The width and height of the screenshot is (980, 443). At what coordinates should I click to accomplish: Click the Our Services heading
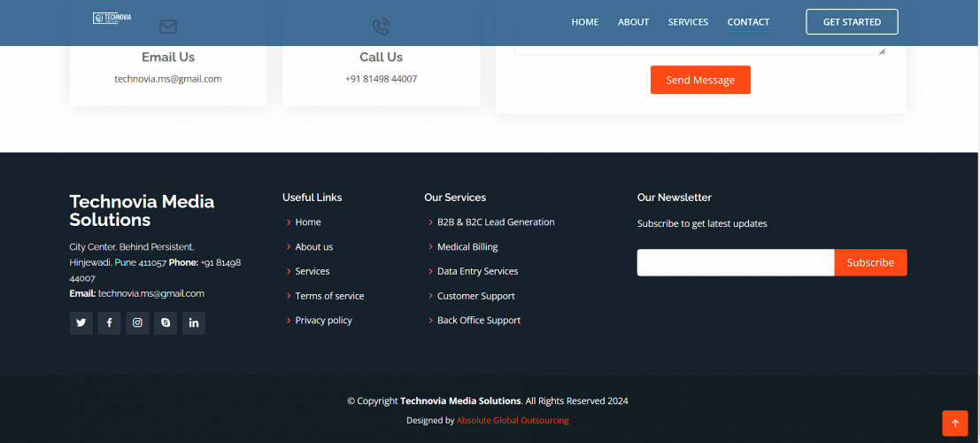point(455,197)
